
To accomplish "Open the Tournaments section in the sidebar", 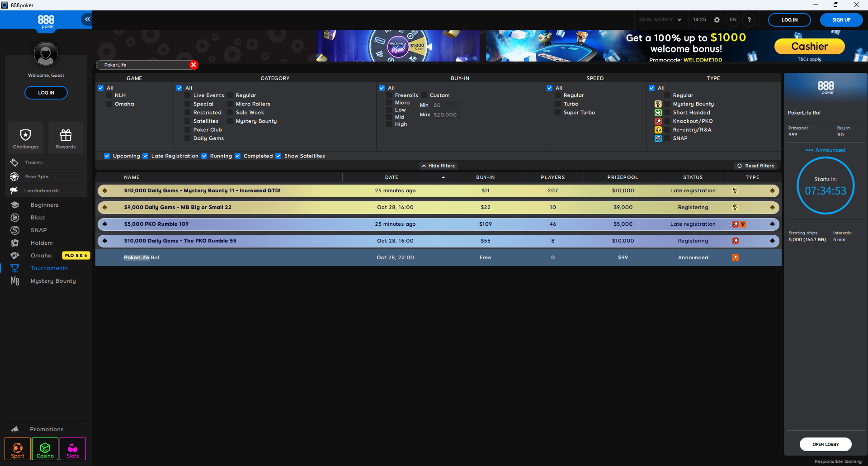I will 49,268.
